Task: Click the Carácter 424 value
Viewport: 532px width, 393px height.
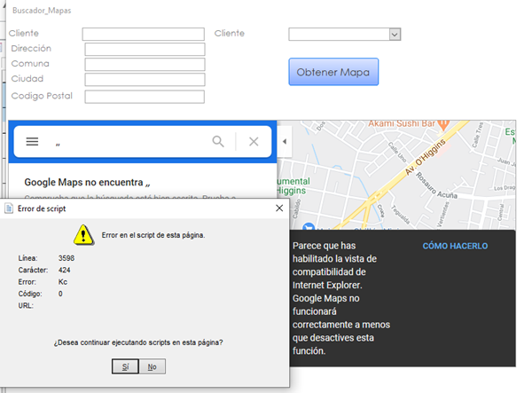Action: (x=64, y=271)
